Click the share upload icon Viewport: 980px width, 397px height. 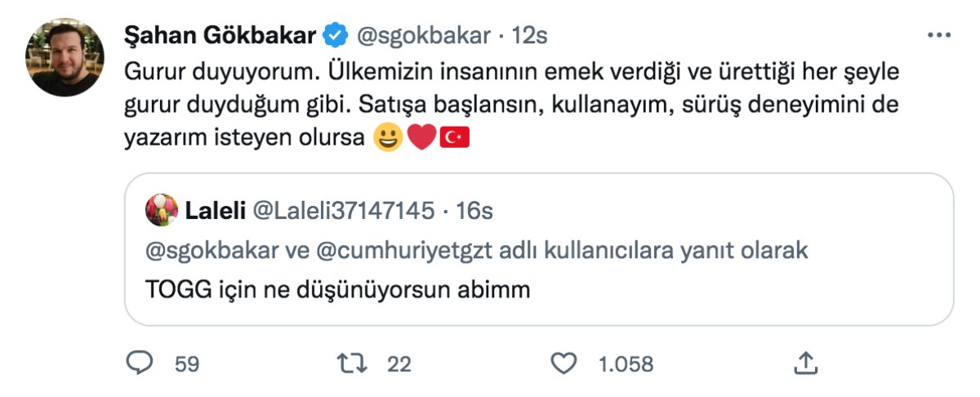(804, 363)
